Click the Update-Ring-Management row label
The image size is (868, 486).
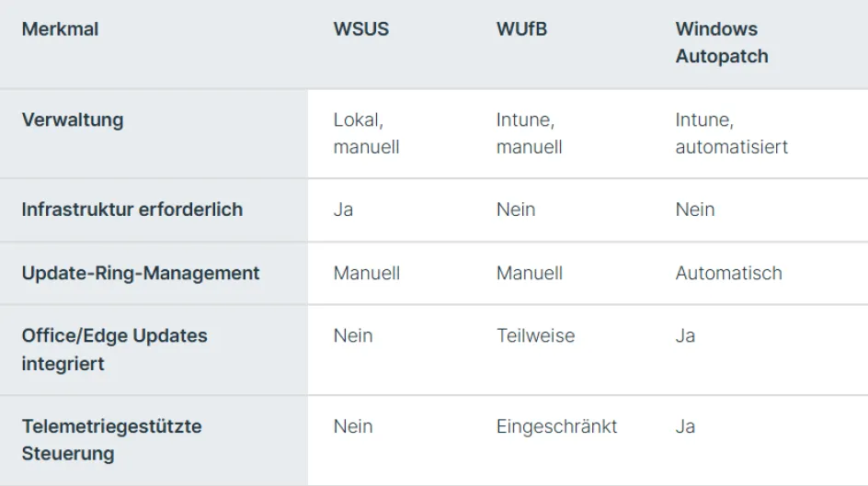tap(141, 273)
